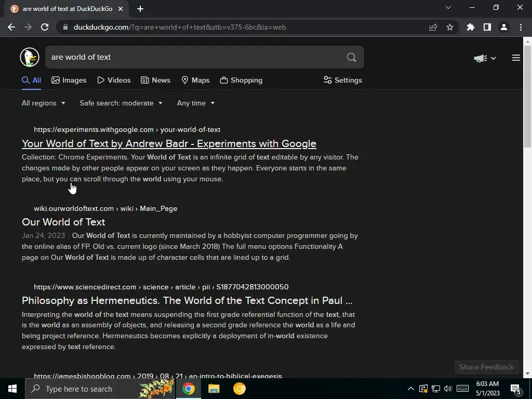Click the sciencedirect.com result URL
532x399 pixels.
161,287
